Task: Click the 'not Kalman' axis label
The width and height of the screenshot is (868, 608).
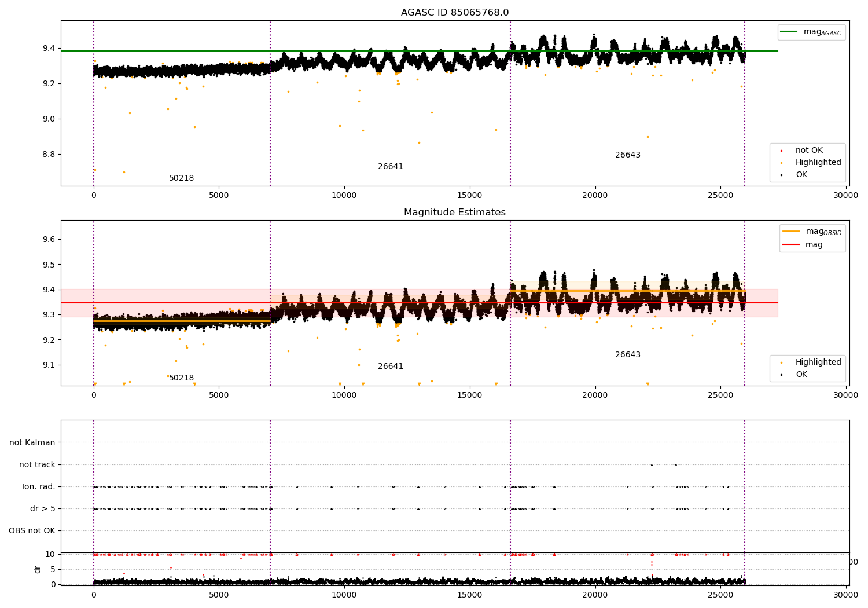Action: [32, 443]
